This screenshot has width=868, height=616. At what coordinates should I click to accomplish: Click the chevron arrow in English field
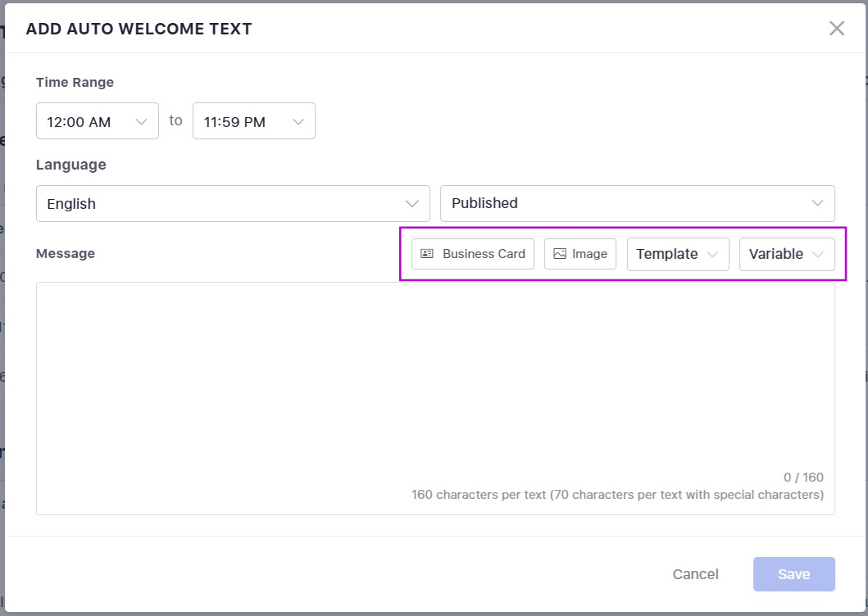tap(411, 203)
